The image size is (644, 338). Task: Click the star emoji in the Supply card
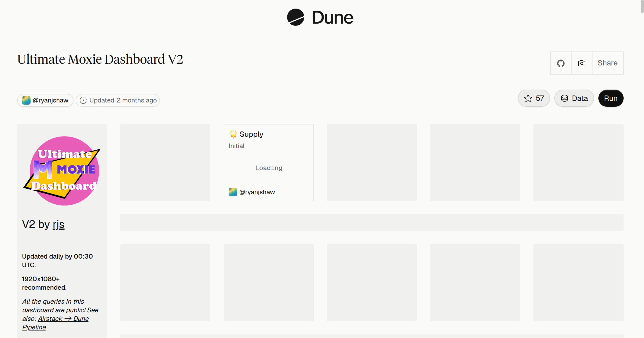point(233,134)
